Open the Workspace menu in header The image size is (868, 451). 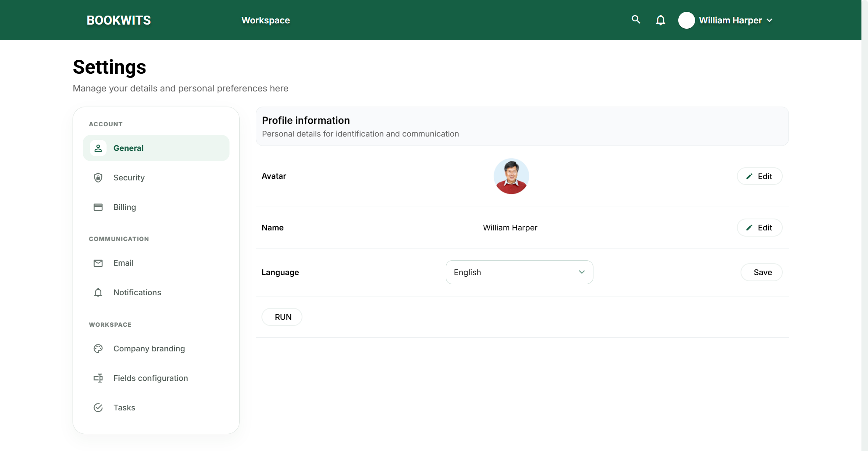pyautogui.click(x=266, y=20)
